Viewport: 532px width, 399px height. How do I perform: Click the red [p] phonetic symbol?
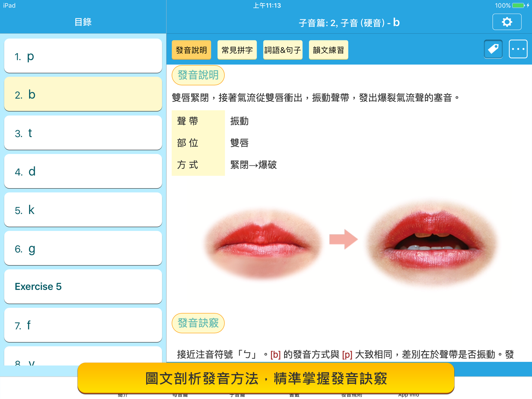coord(347,354)
